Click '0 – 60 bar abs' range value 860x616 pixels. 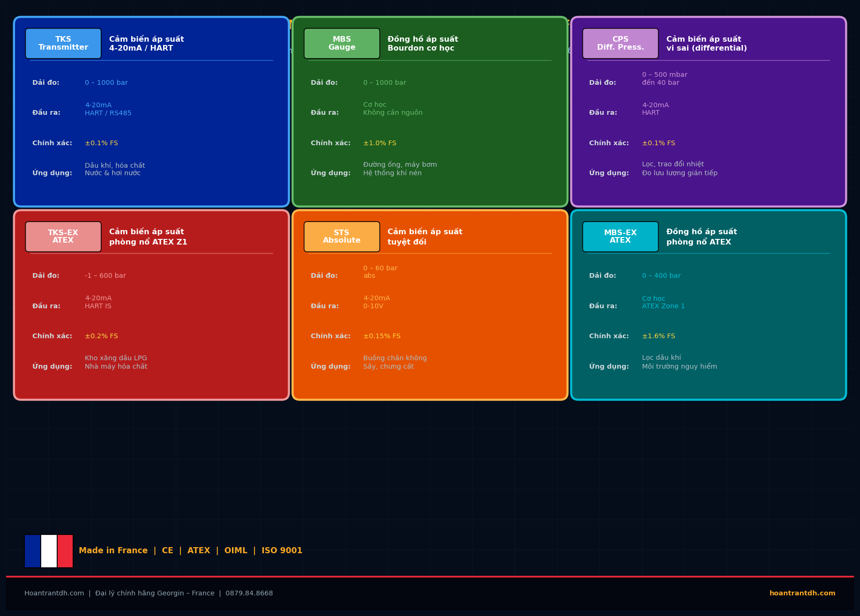[x=380, y=272]
